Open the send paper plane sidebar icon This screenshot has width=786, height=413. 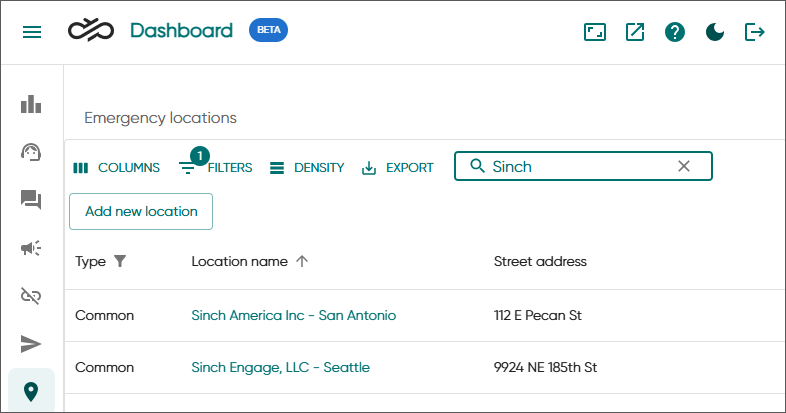click(x=31, y=344)
